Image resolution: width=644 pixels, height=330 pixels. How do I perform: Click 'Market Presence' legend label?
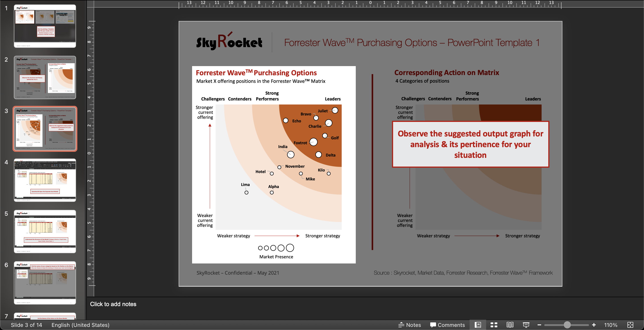(x=276, y=257)
